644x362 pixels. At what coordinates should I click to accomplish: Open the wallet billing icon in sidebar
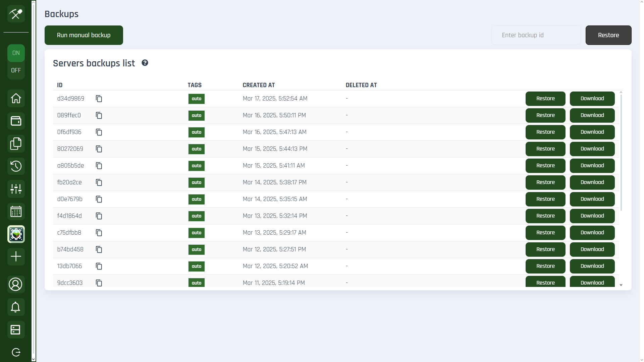16,121
